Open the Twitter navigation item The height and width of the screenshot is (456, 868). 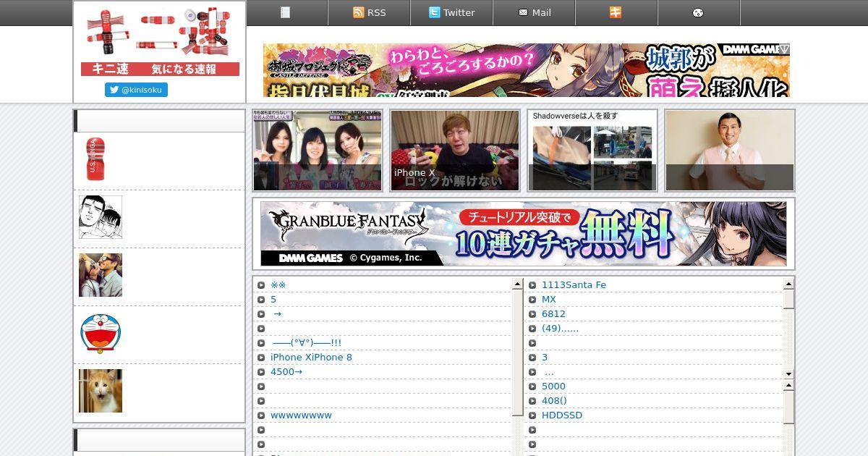coord(452,12)
